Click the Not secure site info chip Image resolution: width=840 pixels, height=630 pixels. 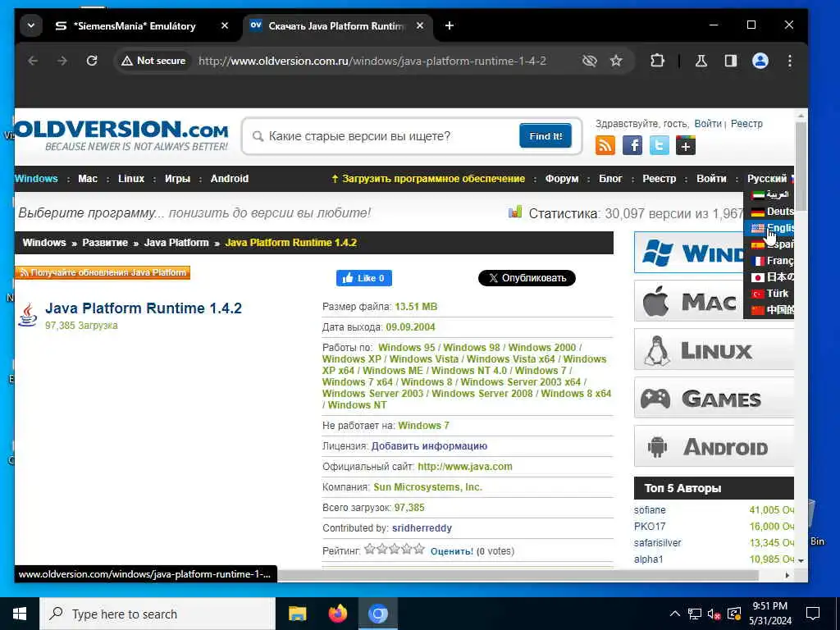coord(153,61)
